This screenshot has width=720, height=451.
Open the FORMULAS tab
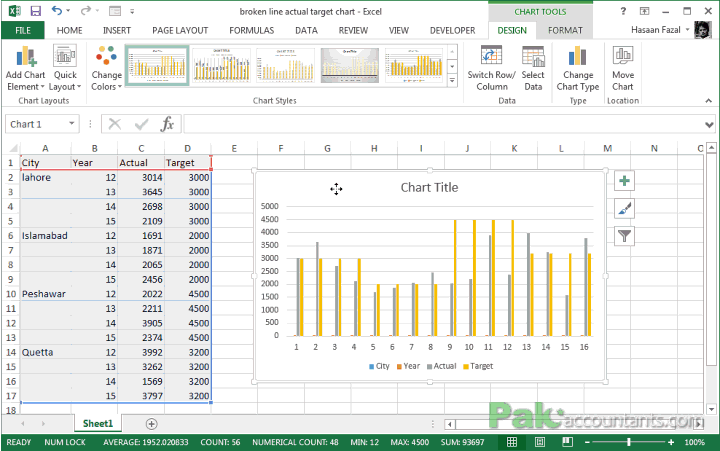click(x=251, y=30)
